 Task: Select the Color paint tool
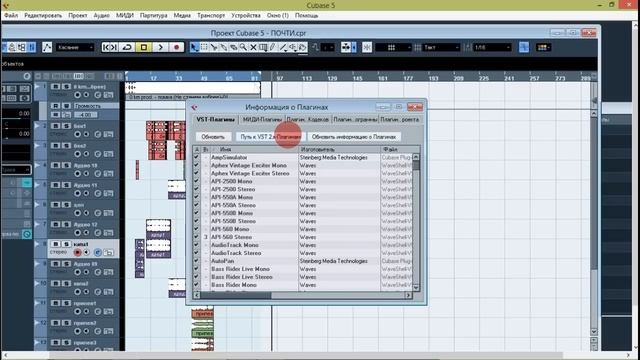(x=302, y=47)
